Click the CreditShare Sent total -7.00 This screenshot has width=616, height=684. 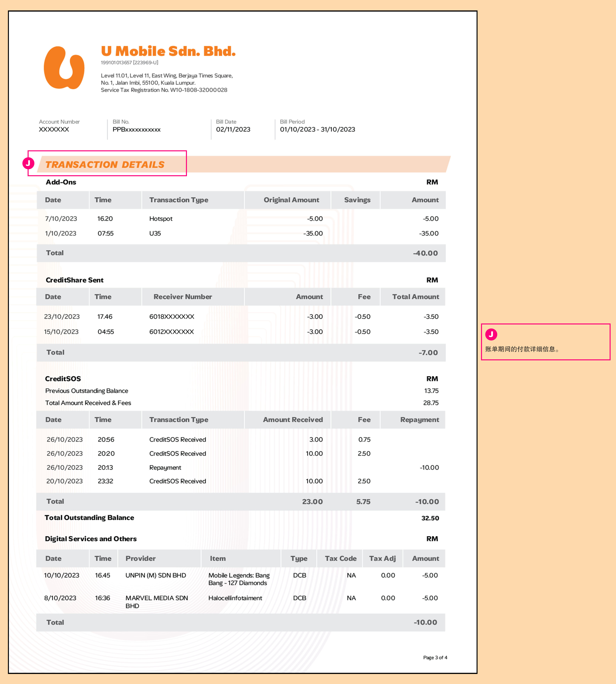pyautogui.click(x=428, y=353)
